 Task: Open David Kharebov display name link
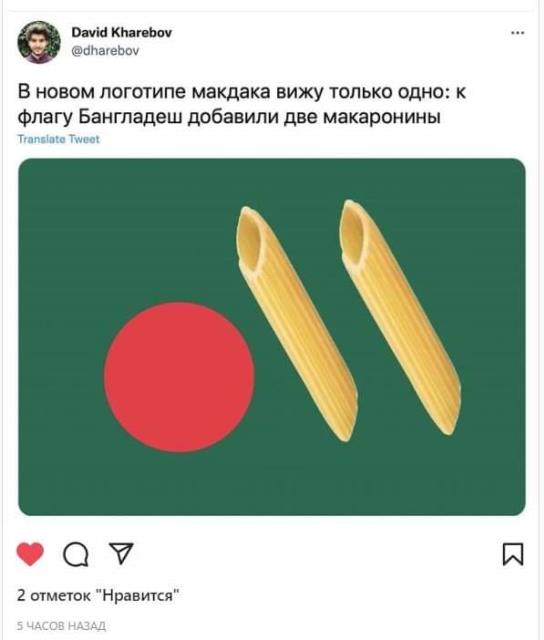coord(122,32)
